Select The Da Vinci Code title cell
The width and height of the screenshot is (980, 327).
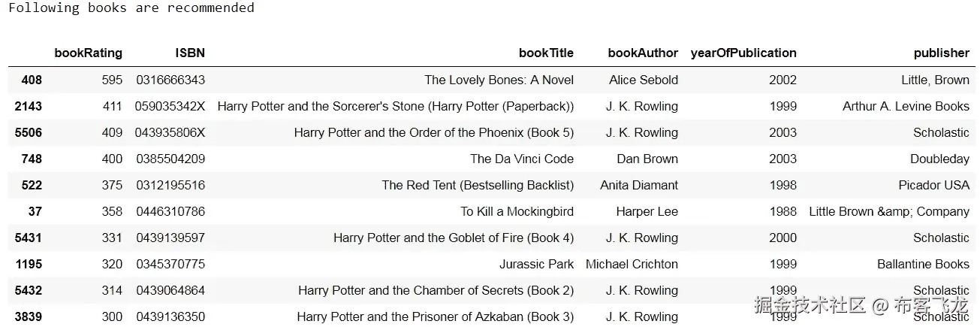(522, 159)
